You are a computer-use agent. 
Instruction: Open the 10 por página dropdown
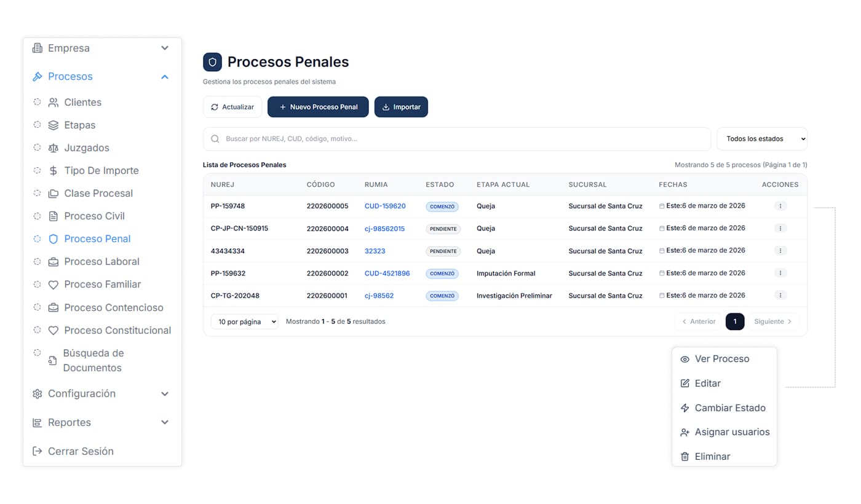(x=244, y=321)
